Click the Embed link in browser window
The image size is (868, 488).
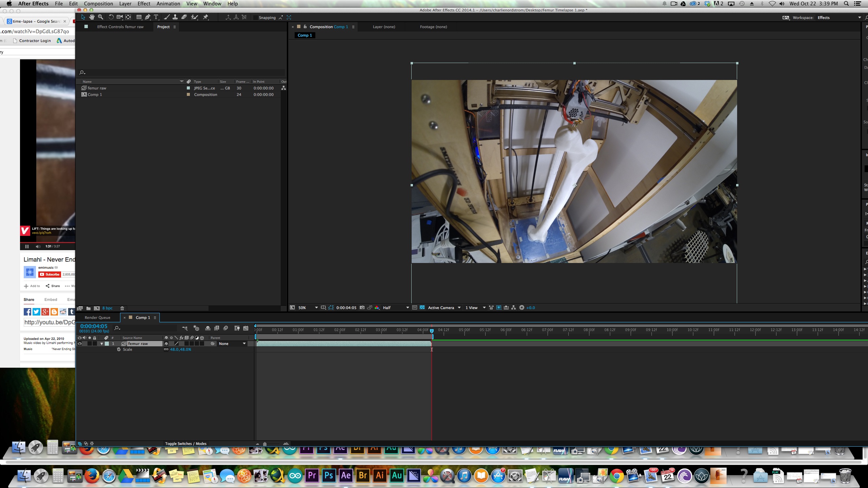51,300
